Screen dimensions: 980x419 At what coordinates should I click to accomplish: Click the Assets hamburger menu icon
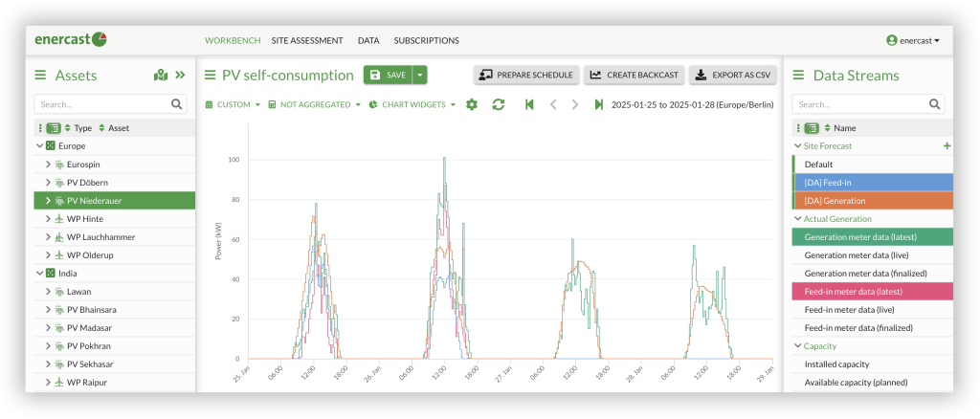point(40,75)
